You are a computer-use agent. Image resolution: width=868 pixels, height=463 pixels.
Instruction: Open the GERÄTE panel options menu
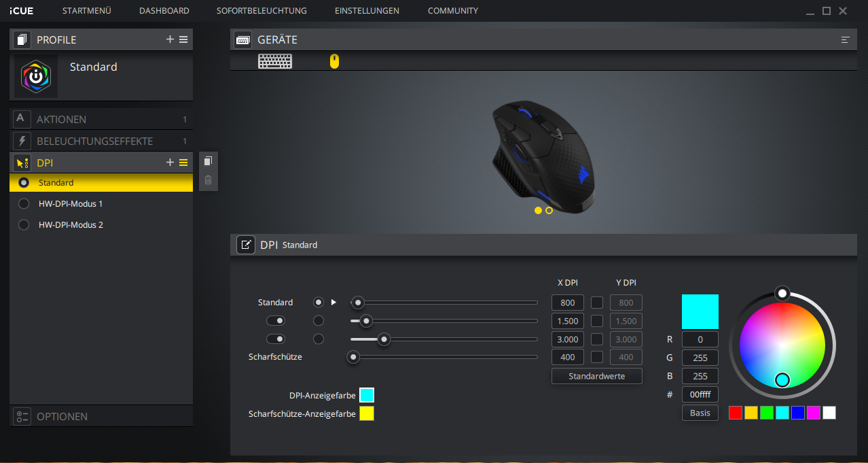[846, 40]
